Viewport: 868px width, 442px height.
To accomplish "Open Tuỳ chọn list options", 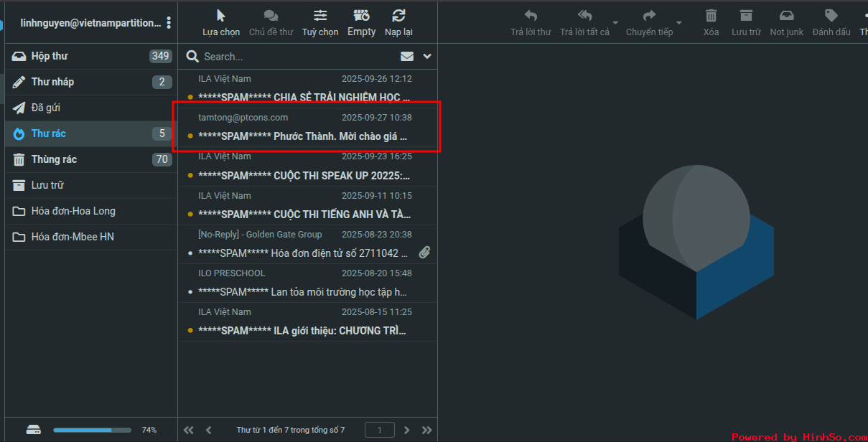I will pyautogui.click(x=320, y=16).
